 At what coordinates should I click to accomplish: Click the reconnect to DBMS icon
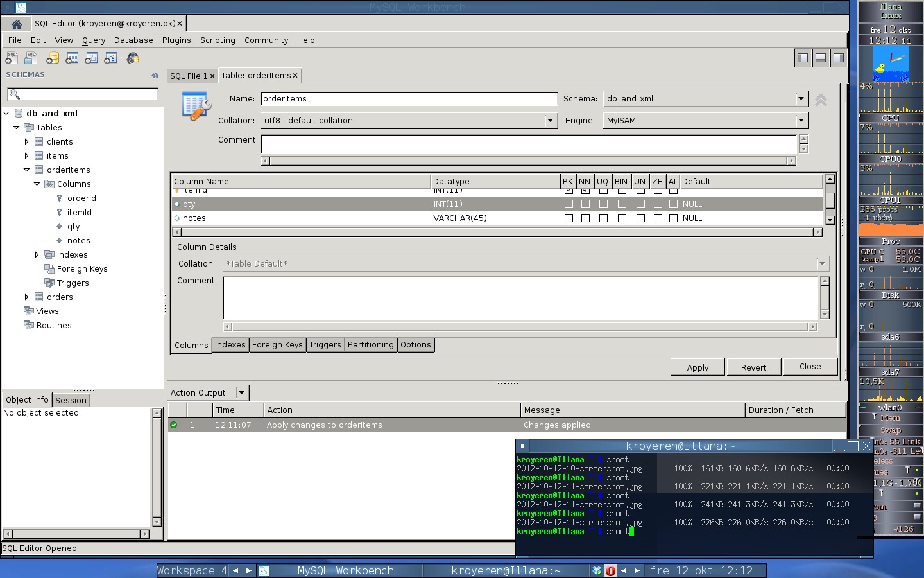(x=133, y=58)
